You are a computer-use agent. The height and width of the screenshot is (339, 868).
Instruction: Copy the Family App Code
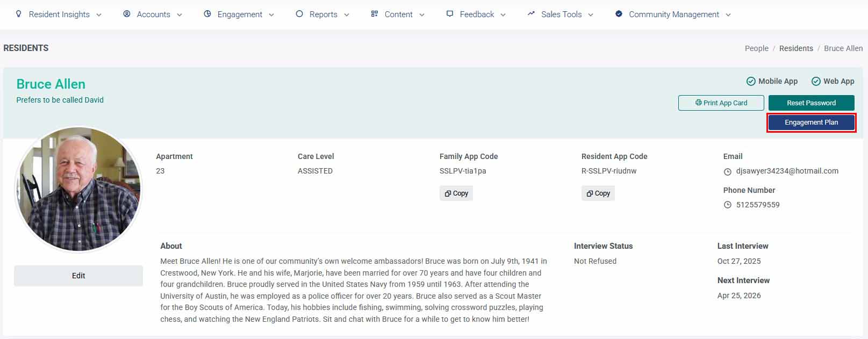(x=456, y=193)
